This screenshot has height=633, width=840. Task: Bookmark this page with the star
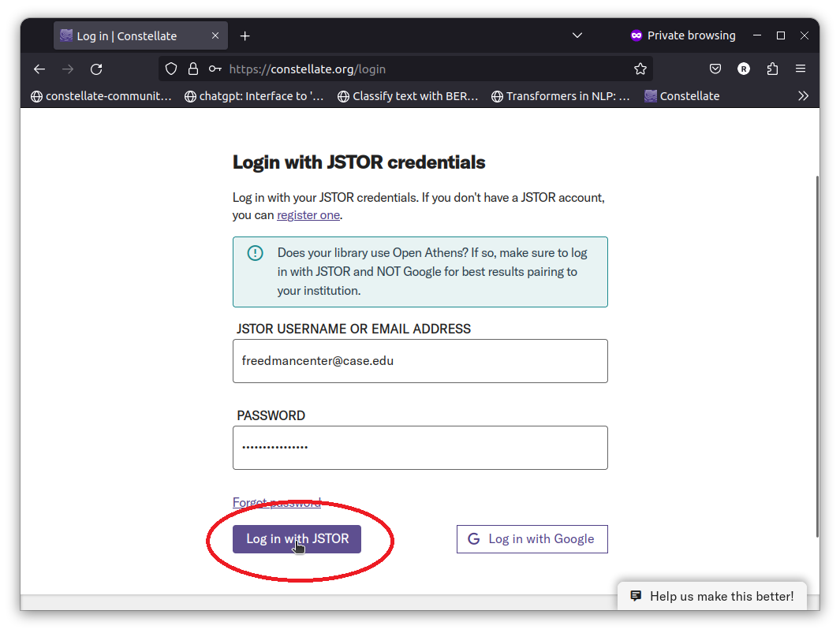(640, 69)
